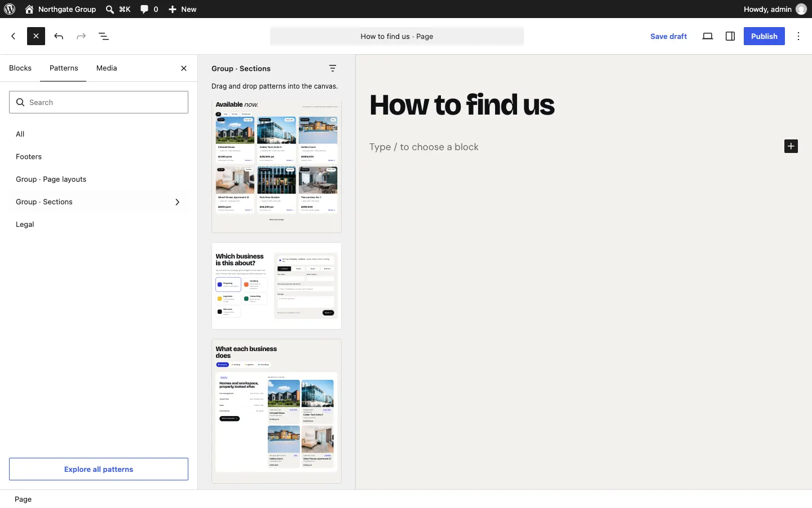This screenshot has height=508, width=812.
Task: Toggle the Settings sidebar
Action: (731, 36)
